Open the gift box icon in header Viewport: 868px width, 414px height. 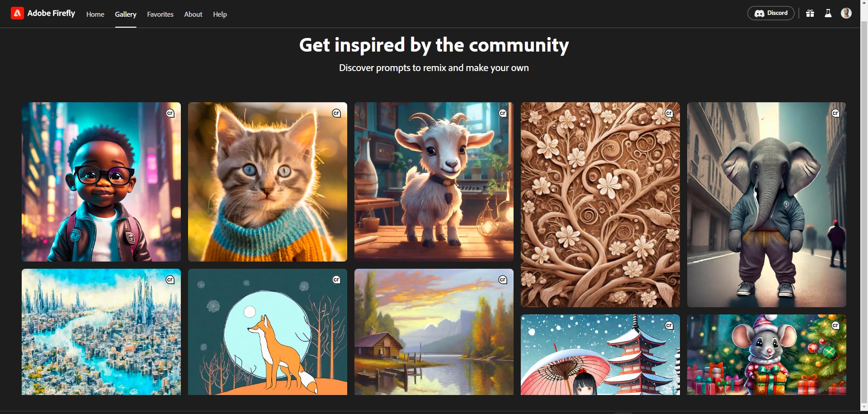(x=810, y=13)
